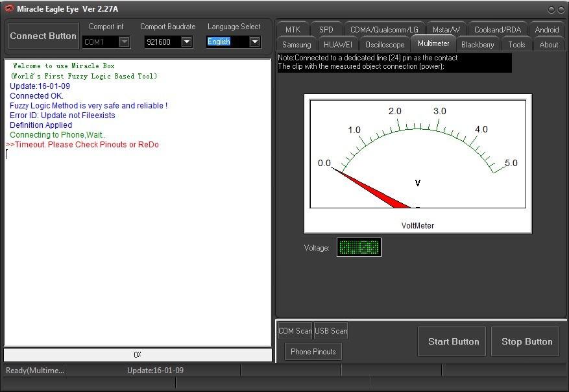Open the Language Select dropdown arrow
Screen dimensions: 569x392
pyautogui.click(x=255, y=42)
